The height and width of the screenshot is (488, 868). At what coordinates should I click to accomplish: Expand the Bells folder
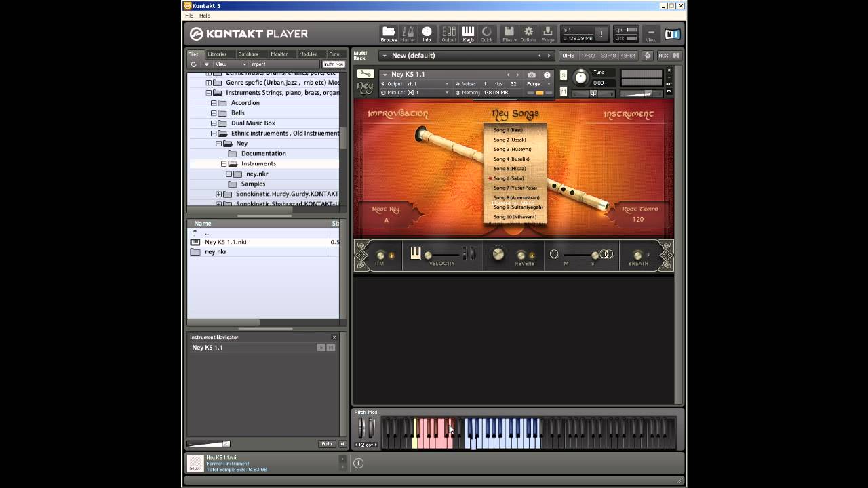[214, 113]
